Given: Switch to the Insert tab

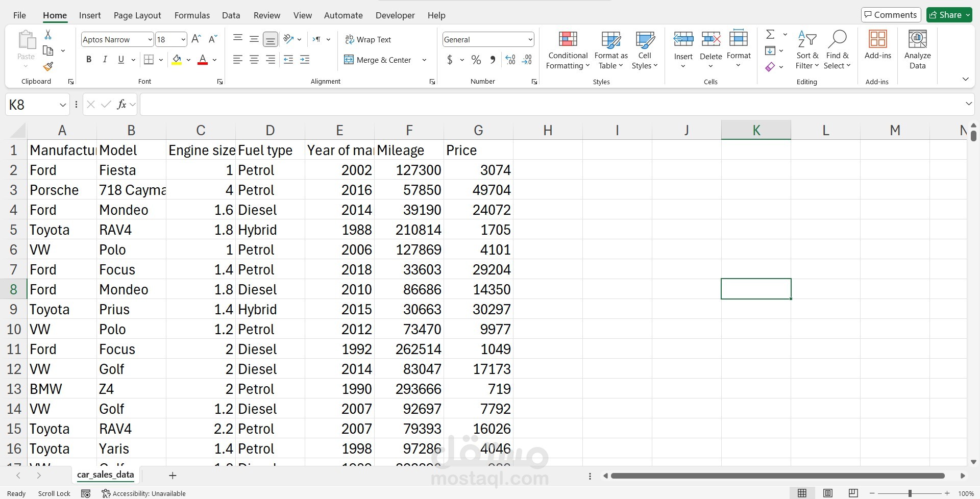Looking at the screenshot, I should 90,15.
